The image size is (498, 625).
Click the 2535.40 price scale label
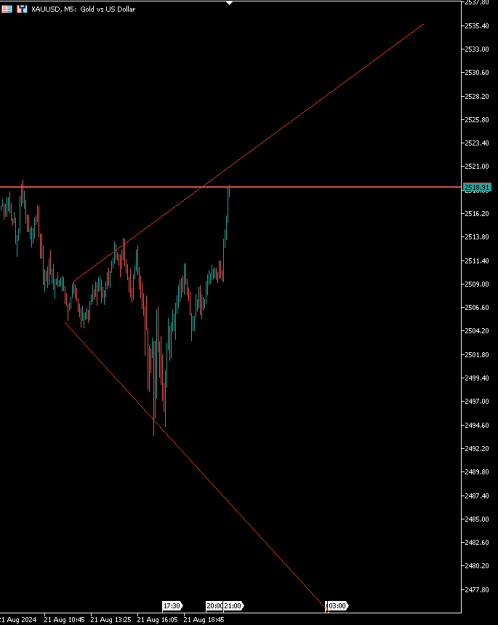tap(477, 26)
